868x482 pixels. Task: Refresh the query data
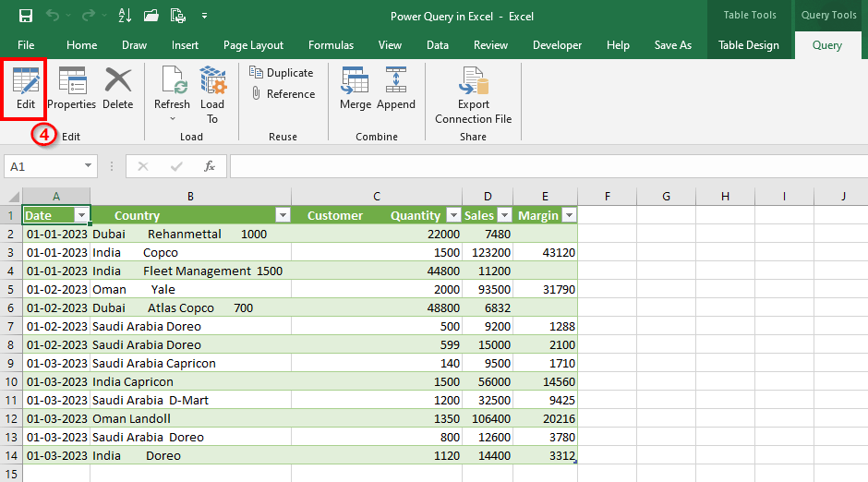[172, 88]
